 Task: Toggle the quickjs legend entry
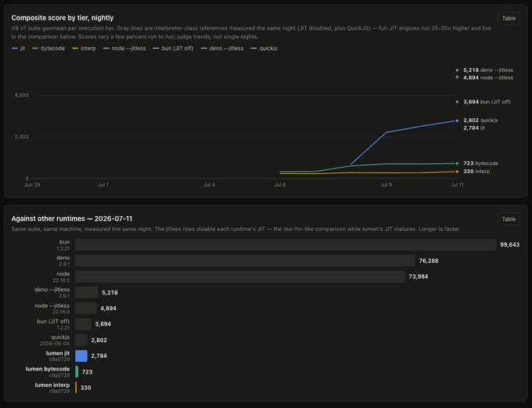tap(264, 49)
